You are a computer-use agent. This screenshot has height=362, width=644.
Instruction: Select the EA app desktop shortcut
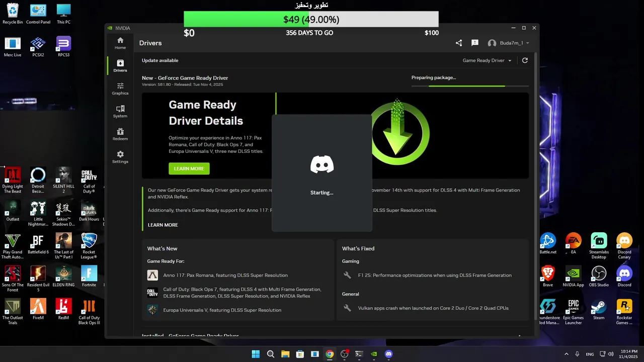pyautogui.click(x=573, y=243)
